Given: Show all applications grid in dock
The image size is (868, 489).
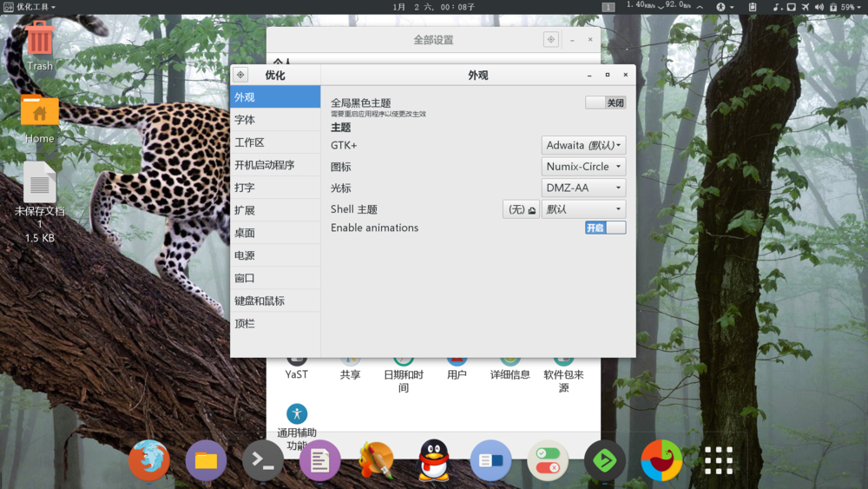Looking at the screenshot, I should [719, 460].
